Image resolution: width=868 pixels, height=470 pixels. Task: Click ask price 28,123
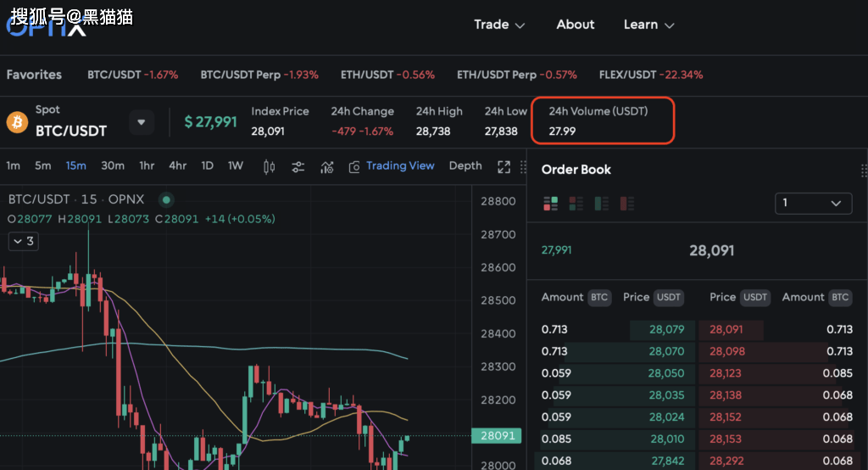726,373
